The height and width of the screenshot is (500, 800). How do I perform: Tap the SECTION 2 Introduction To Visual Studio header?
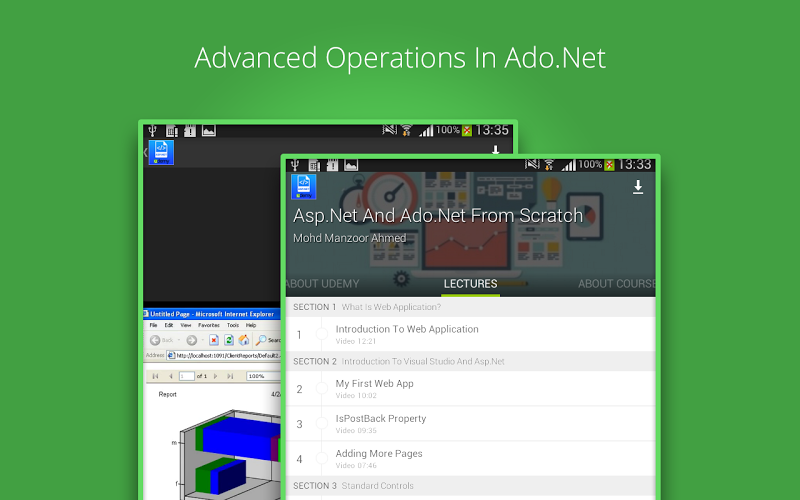click(x=470, y=361)
